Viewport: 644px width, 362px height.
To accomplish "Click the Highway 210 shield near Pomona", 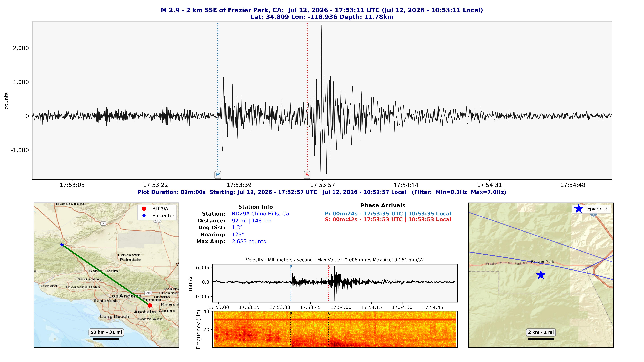I will click(x=148, y=293).
